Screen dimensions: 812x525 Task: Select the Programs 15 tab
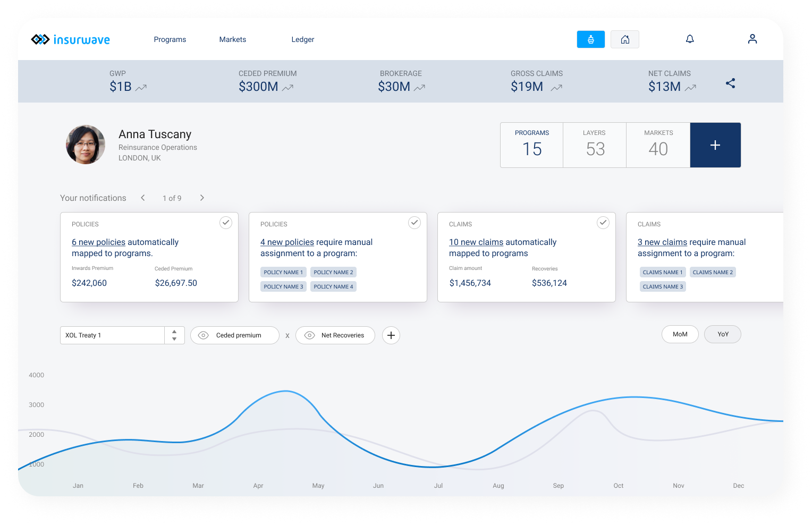[532, 145]
